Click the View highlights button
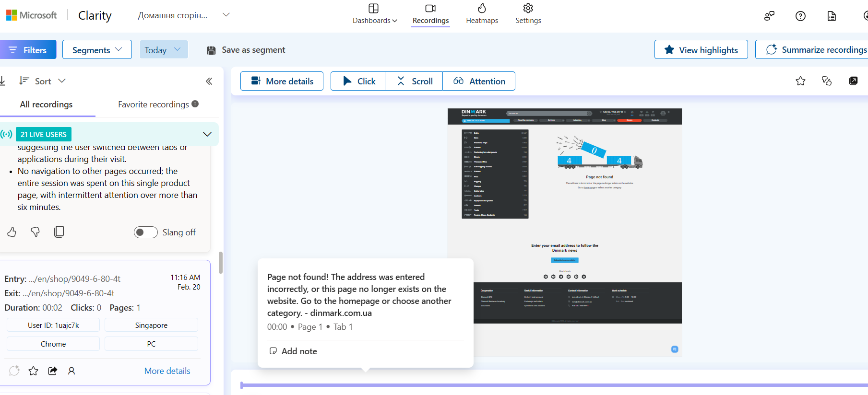 [x=701, y=49]
